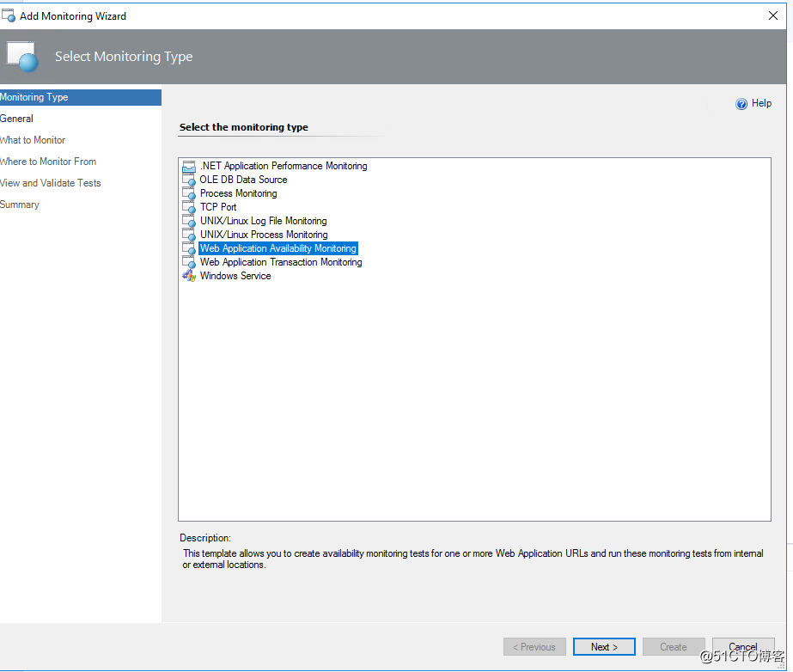Viewport: 793px width, 672px height.
Task: Click the UNIX/Linux Log File Monitoring icon
Action: pyautogui.click(x=189, y=221)
